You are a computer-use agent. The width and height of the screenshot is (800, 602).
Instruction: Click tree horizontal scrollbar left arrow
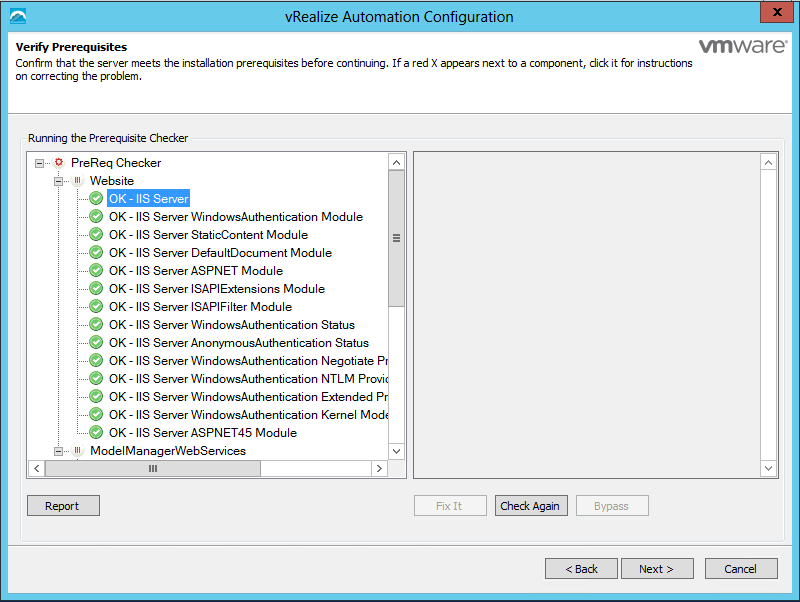click(37, 468)
